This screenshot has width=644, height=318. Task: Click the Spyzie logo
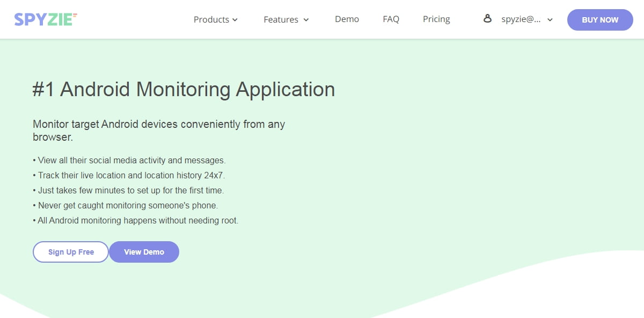[46, 19]
